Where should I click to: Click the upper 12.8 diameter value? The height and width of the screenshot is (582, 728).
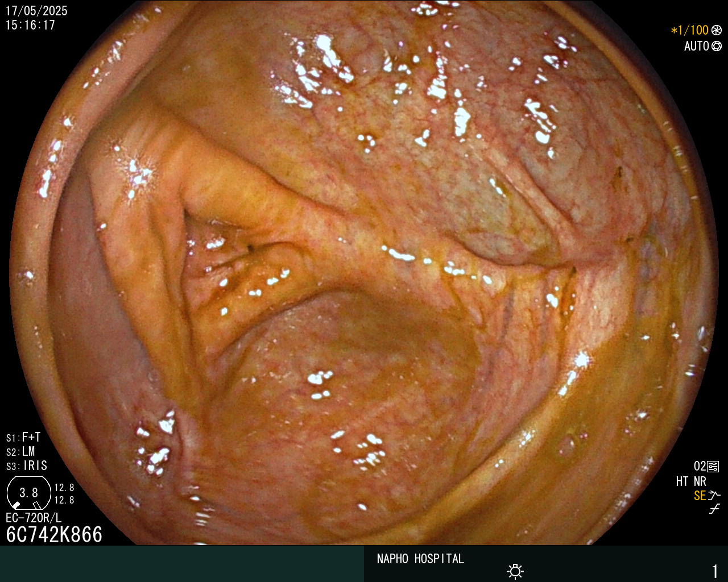(x=64, y=488)
